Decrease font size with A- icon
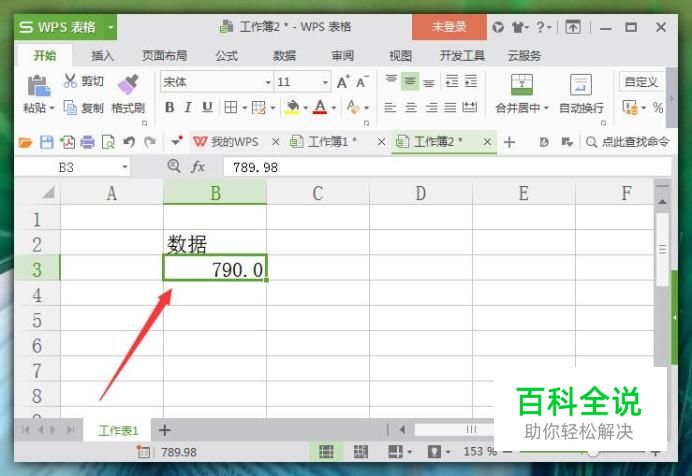The width and height of the screenshot is (692, 476). pyautogui.click(x=362, y=82)
